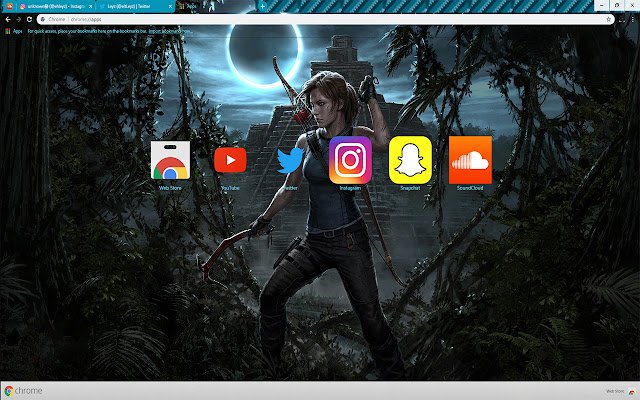
Task: Reload the page with the refresh icon
Action: coord(29,19)
